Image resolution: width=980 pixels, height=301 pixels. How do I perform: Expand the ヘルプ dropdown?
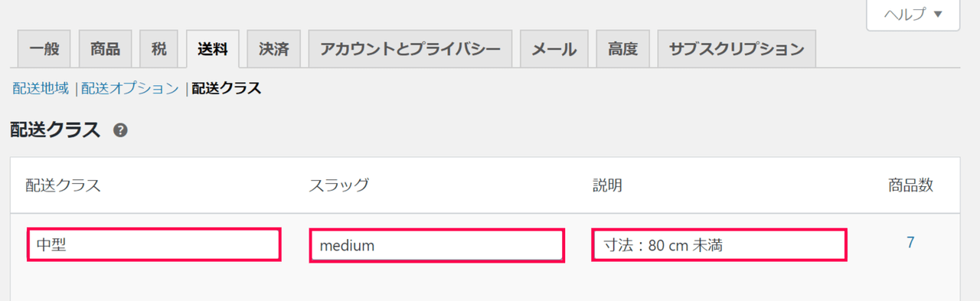(x=913, y=15)
